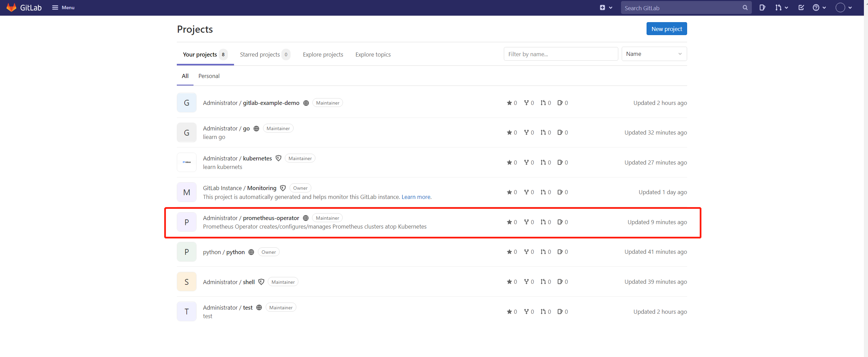Click the "liearn go" description text
Image resolution: width=868 pixels, height=357 pixels.
[214, 137]
